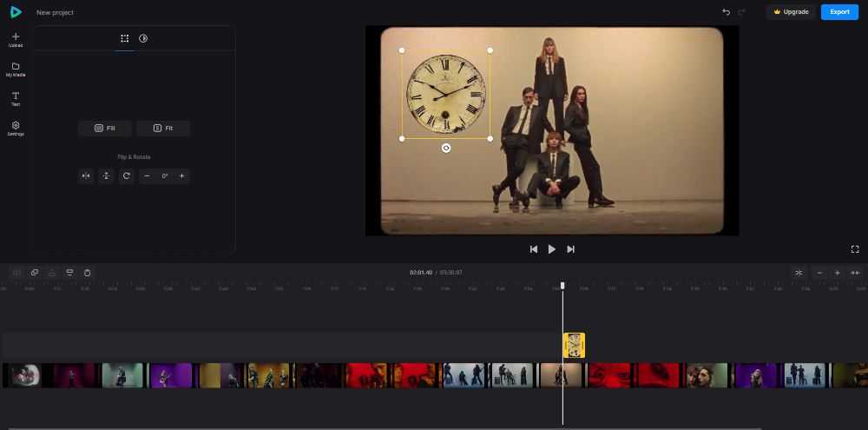Viewport: 868px width, 430px height.
Task: Play the video preview
Action: [552, 249]
